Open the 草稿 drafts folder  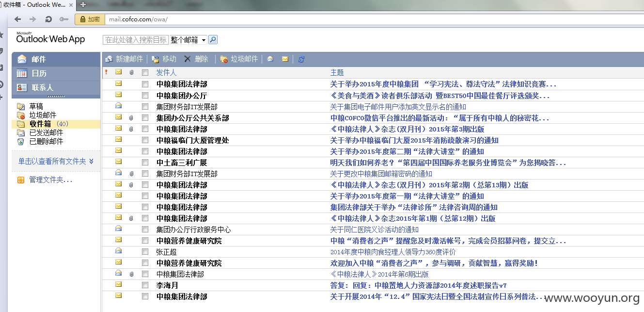coord(36,106)
